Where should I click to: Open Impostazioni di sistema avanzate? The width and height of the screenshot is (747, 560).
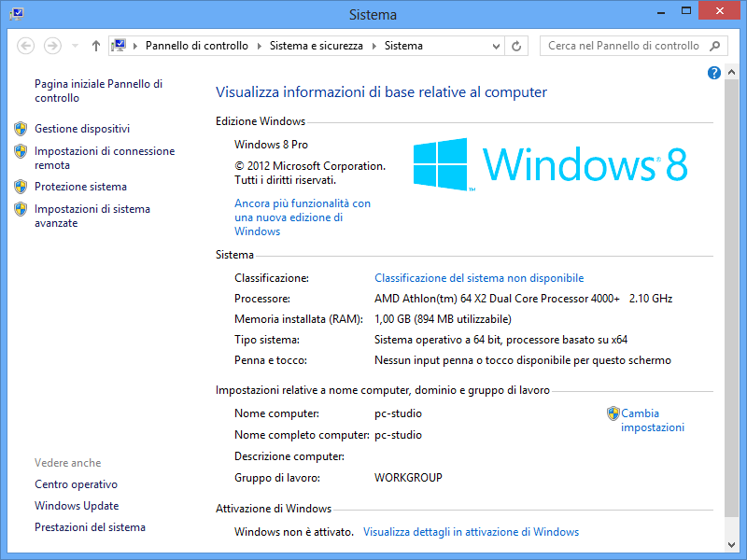tap(92, 217)
